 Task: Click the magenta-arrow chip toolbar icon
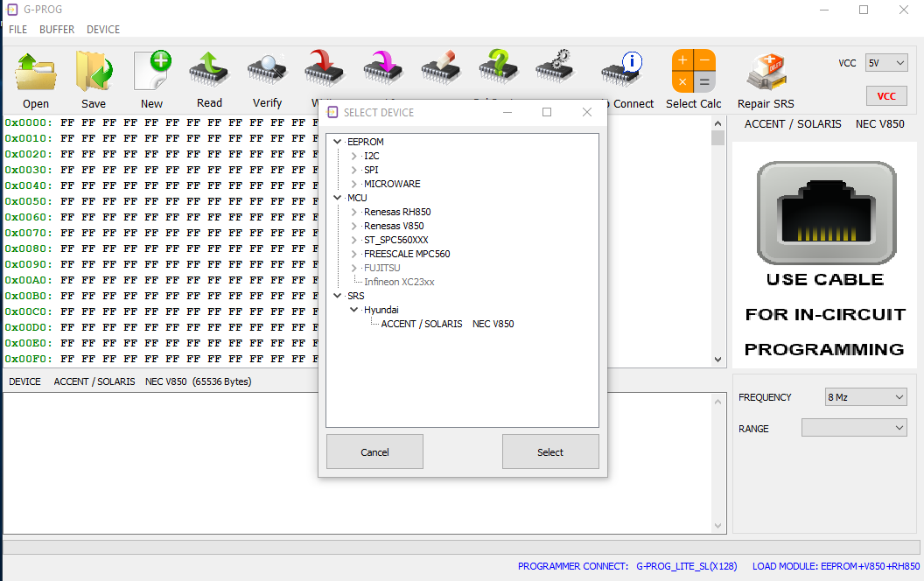pyautogui.click(x=382, y=68)
